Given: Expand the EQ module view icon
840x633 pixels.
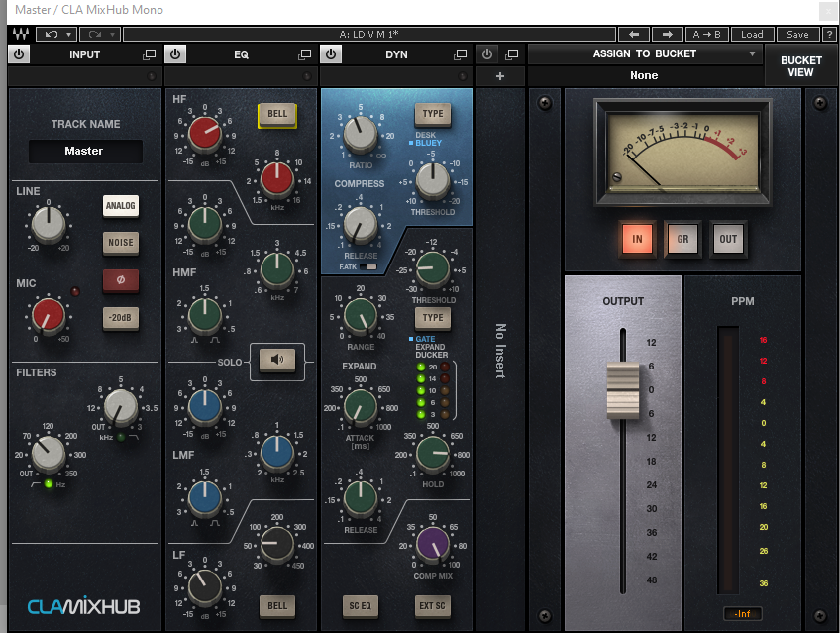Looking at the screenshot, I should pos(304,54).
